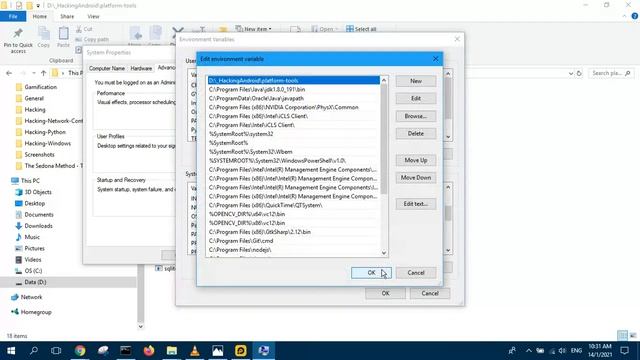Open recent locations dropdown arrow
Image resolution: width=640 pixels, height=360 pixels.
33,73
